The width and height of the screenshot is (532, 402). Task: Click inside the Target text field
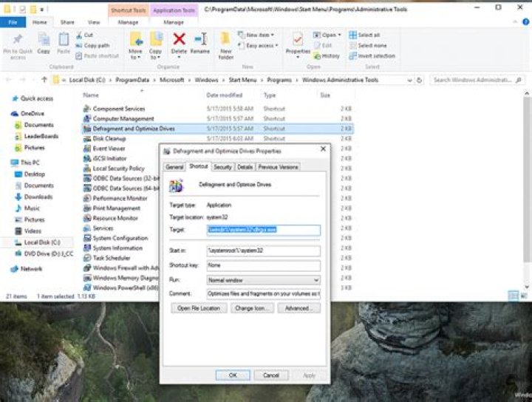click(x=263, y=230)
